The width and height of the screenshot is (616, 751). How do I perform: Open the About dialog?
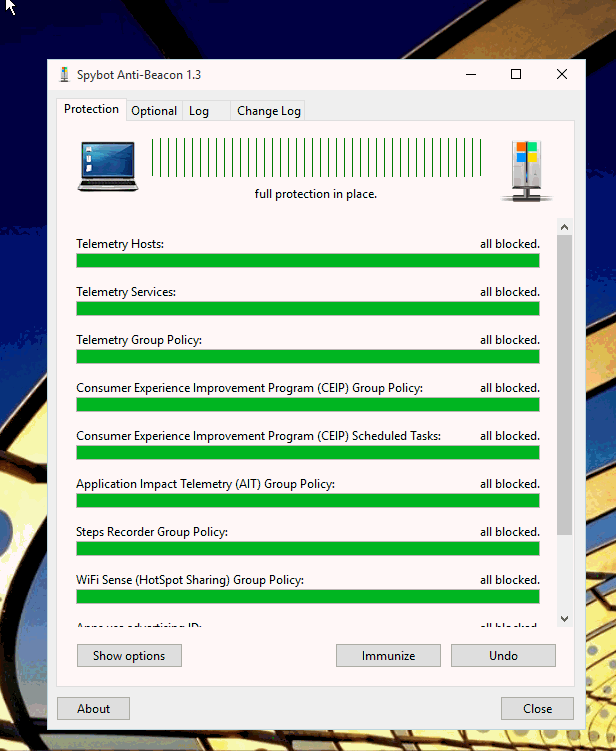click(93, 709)
